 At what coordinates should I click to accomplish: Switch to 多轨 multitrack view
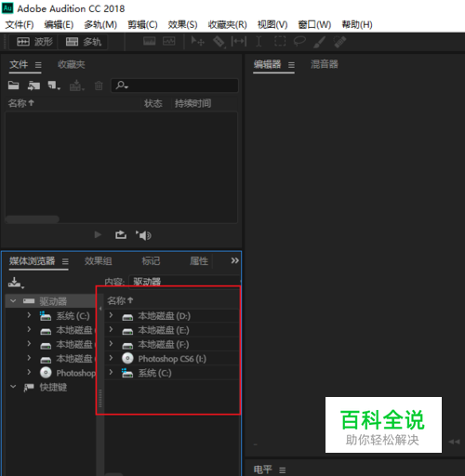[x=83, y=42]
